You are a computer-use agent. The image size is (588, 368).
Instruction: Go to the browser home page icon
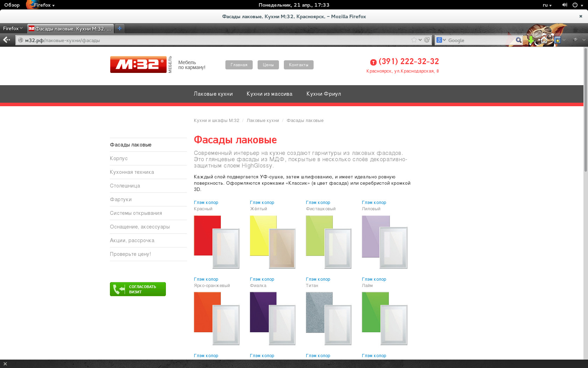[544, 41]
